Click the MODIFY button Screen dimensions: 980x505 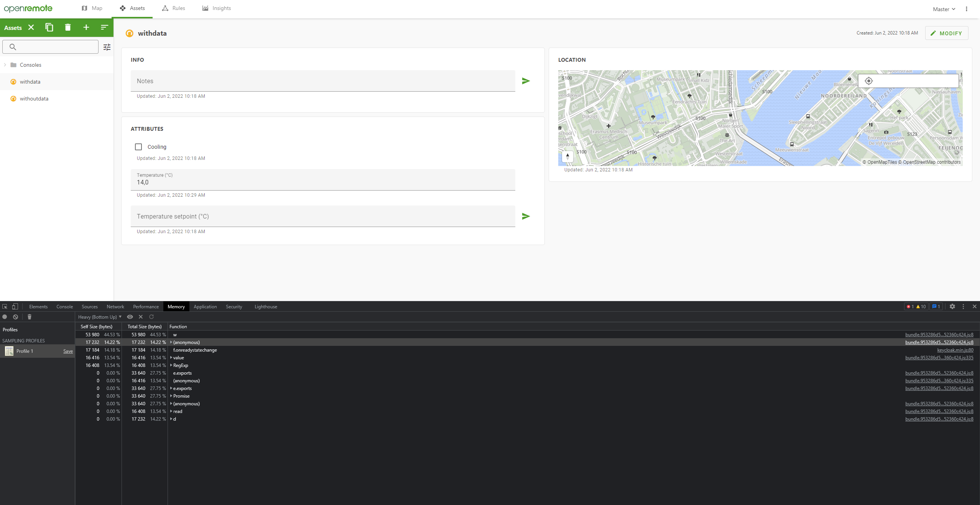(946, 33)
